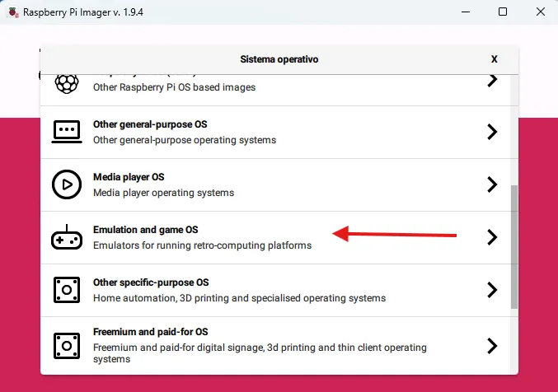
Task: Click the Raspberry Pi logo icon in list
Action: pyautogui.click(x=67, y=84)
